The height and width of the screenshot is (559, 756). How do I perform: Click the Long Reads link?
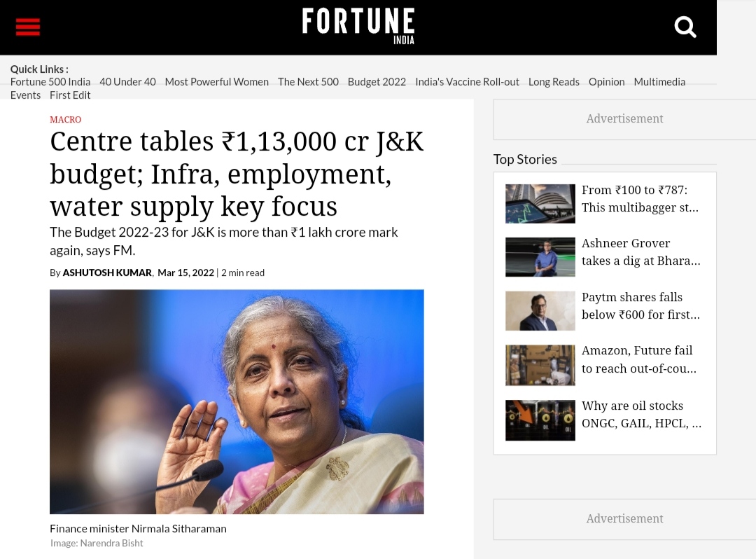[554, 81]
